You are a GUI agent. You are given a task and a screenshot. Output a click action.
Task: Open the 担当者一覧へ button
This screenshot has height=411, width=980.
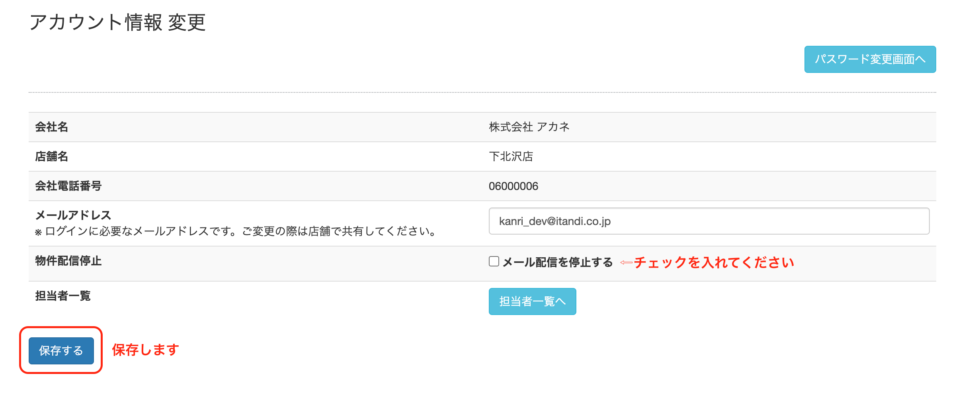tap(532, 301)
